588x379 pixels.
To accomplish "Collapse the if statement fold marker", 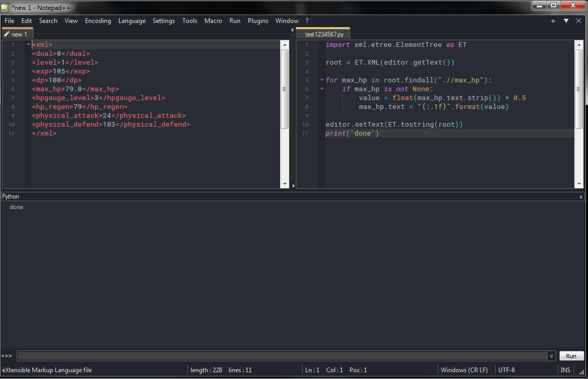I will 322,89.
